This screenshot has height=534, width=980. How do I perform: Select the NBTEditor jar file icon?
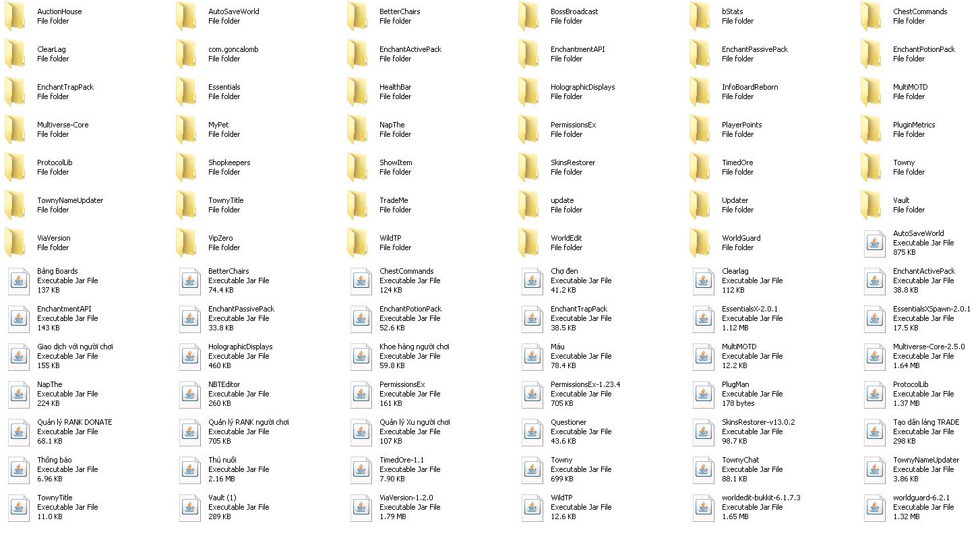(190, 394)
